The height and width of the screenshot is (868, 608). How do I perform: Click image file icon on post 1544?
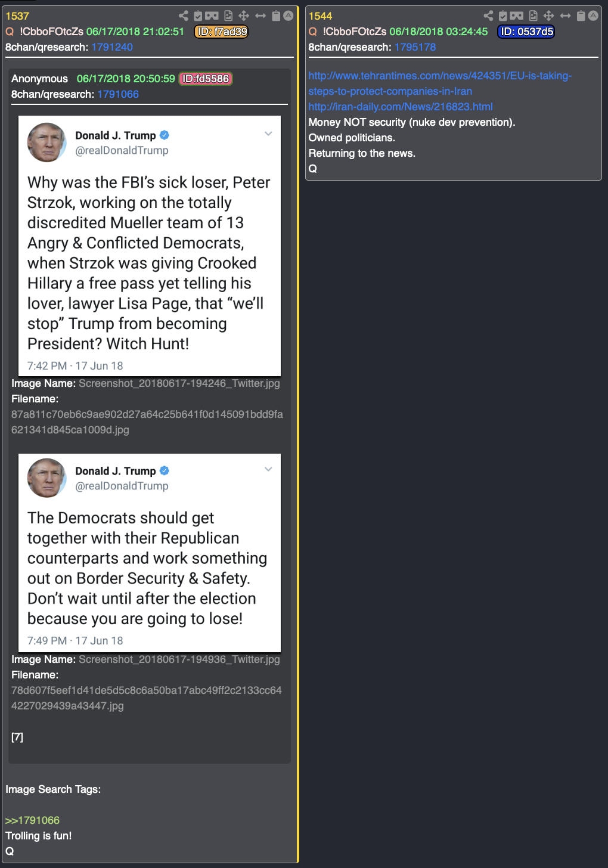coord(533,16)
